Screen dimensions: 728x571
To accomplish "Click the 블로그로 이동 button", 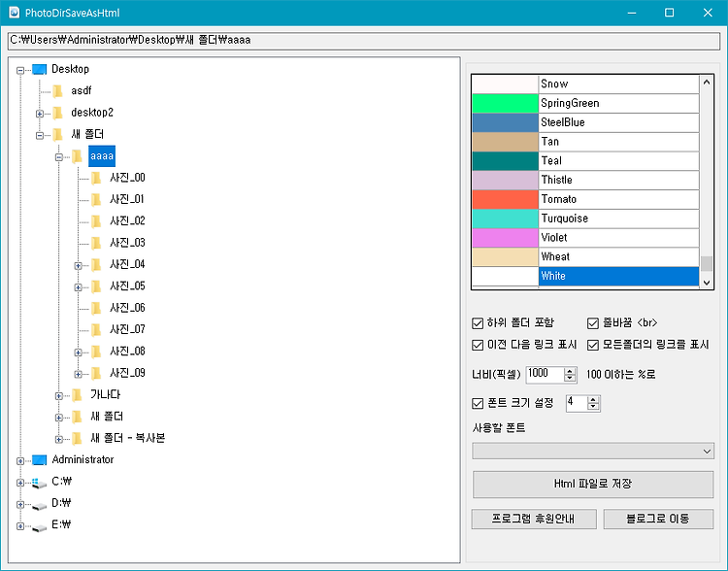I will [658, 519].
